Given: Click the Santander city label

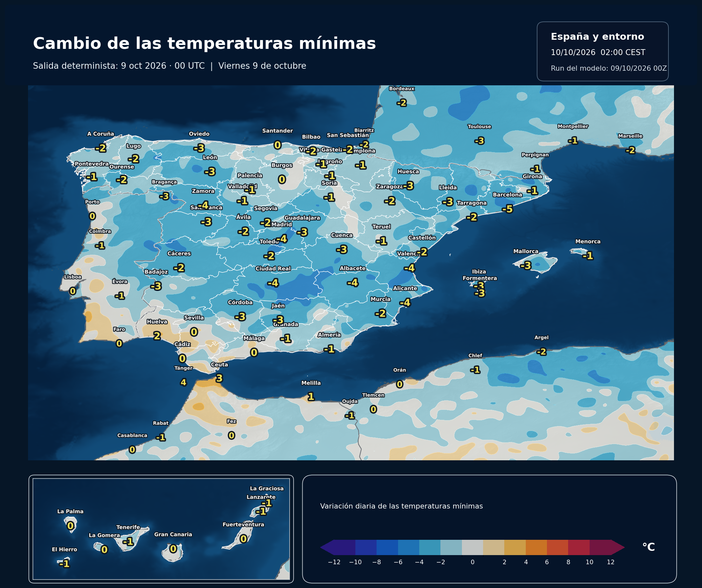Looking at the screenshot, I should pos(278,131).
